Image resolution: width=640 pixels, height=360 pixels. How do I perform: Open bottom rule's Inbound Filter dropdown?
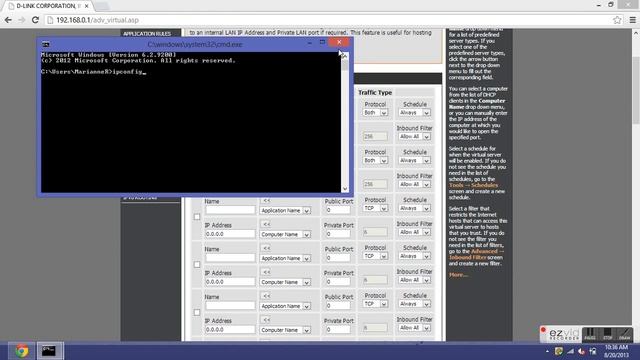(414, 328)
